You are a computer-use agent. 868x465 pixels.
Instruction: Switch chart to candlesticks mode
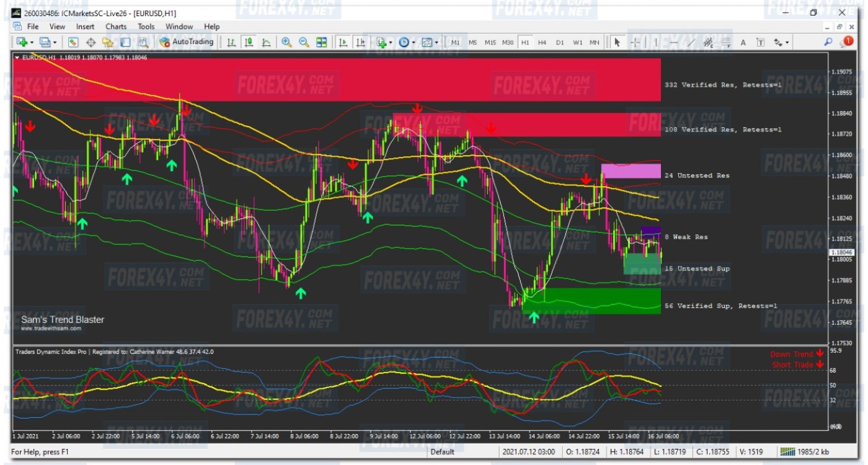click(x=249, y=42)
